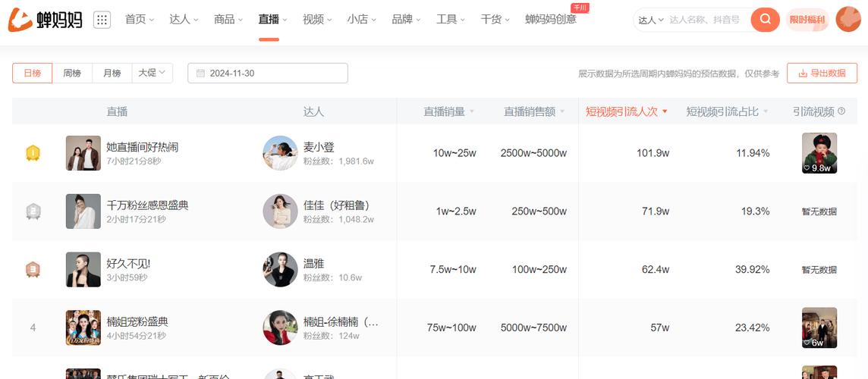Open the apps grid icon
Image resolution: width=868 pixels, height=379 pixels.
102,20
